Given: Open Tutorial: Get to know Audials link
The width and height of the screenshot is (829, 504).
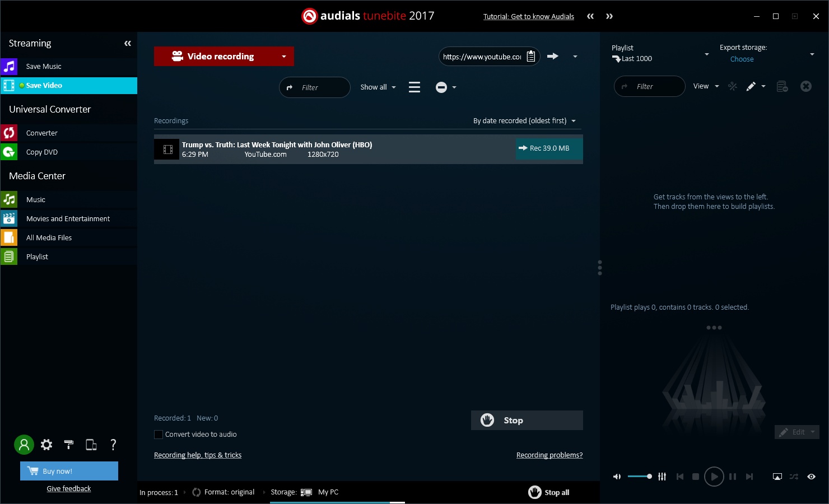Looking at the screenshot, I should (529, 16).
